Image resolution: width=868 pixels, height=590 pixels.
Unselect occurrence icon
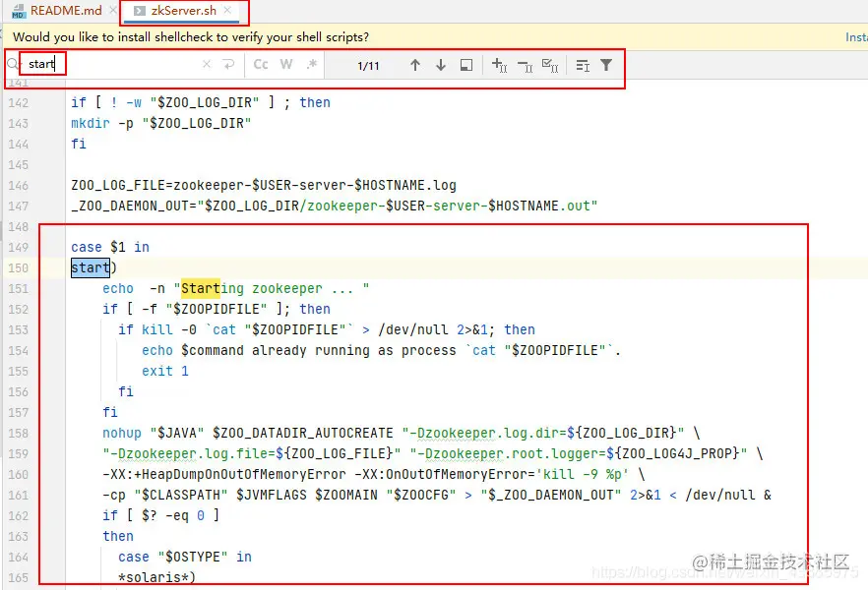525,66
